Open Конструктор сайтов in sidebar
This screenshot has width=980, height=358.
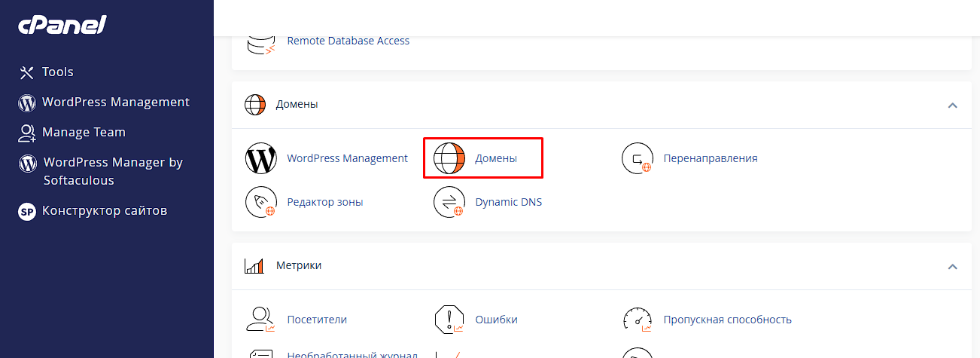pos(105,211)
